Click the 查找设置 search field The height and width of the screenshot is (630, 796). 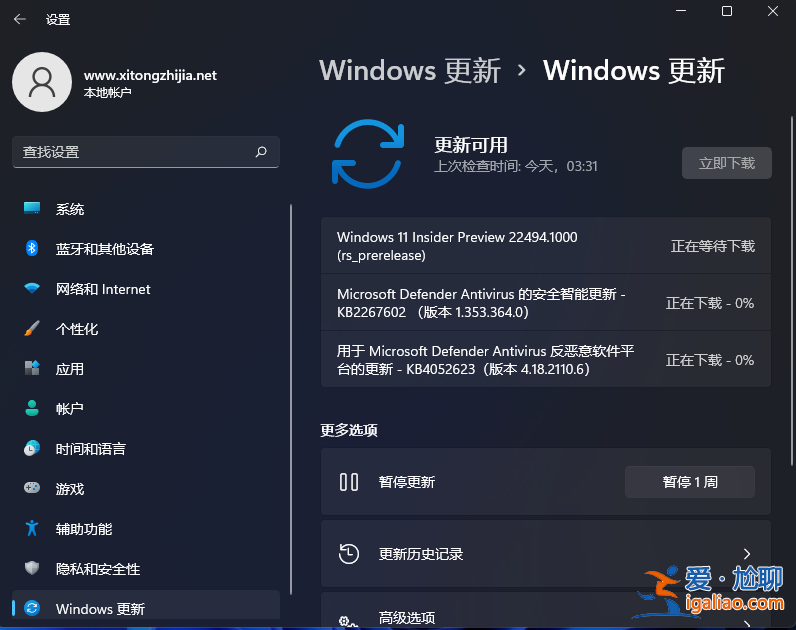pyautogui.click(x=146, y=152)
